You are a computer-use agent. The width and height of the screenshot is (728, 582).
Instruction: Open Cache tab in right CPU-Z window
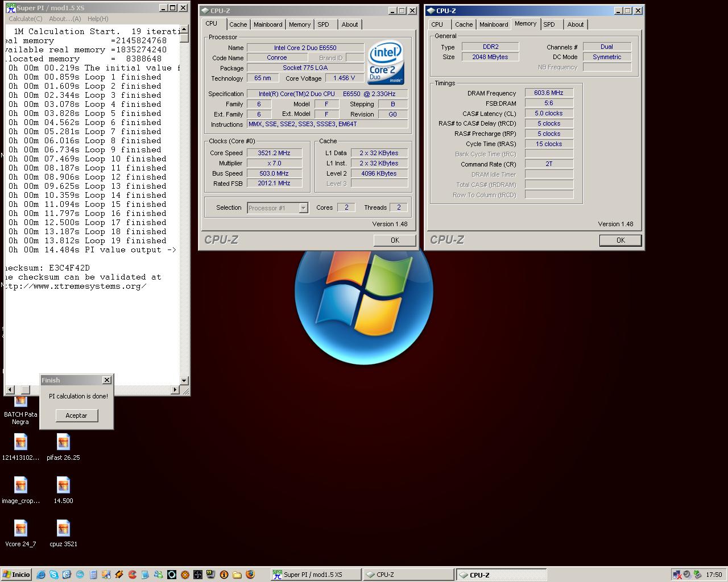(464, 24)
